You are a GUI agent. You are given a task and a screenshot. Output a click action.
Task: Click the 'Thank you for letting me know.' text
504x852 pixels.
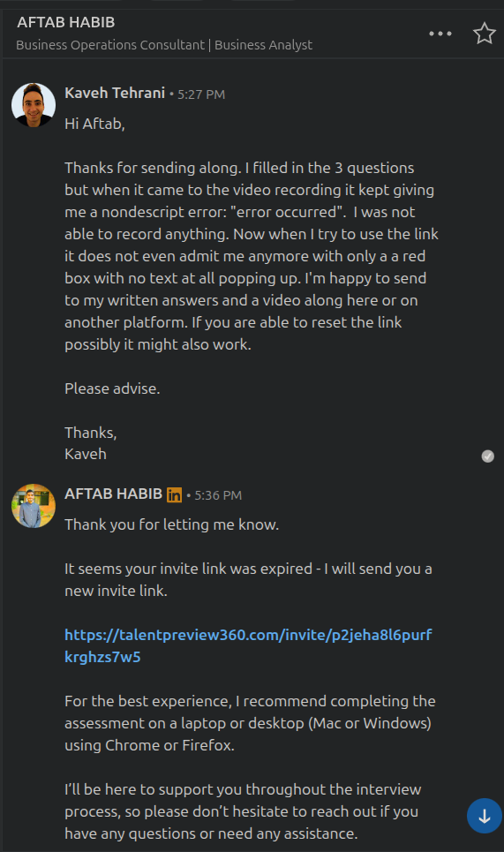click(171, 525)
